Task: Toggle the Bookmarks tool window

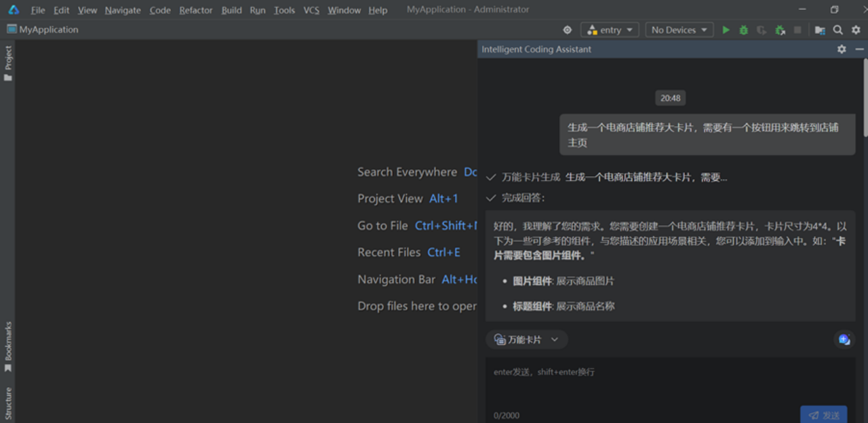Action: (8, 346)
